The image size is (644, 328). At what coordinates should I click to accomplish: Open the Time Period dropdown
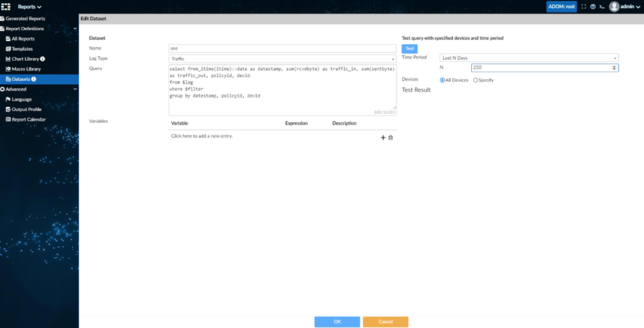[x=529, y=58]
